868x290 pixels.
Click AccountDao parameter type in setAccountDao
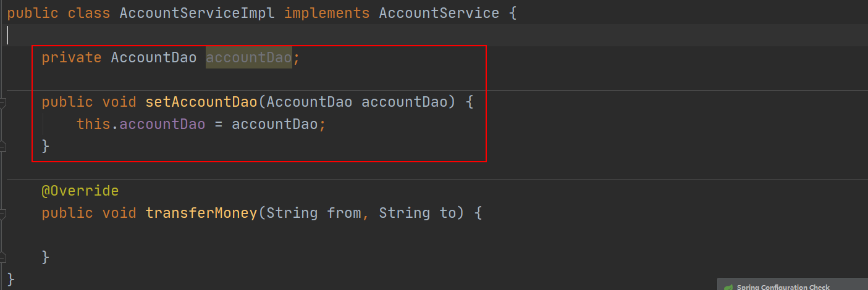pyautogui.click(x=310, y=102)
